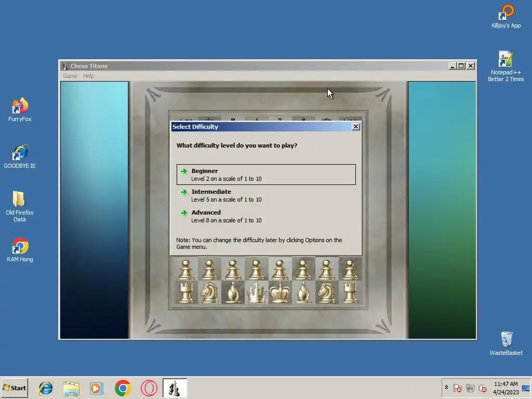Select the white rook on the right corner
The height and width of the screenshot is (399, 532).
point(350,292)
